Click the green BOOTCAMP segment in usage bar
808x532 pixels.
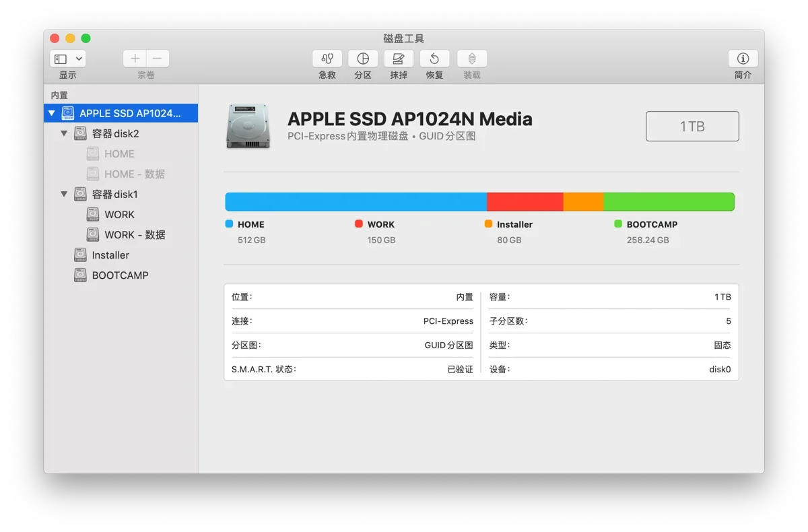click(x=669, y=201)
